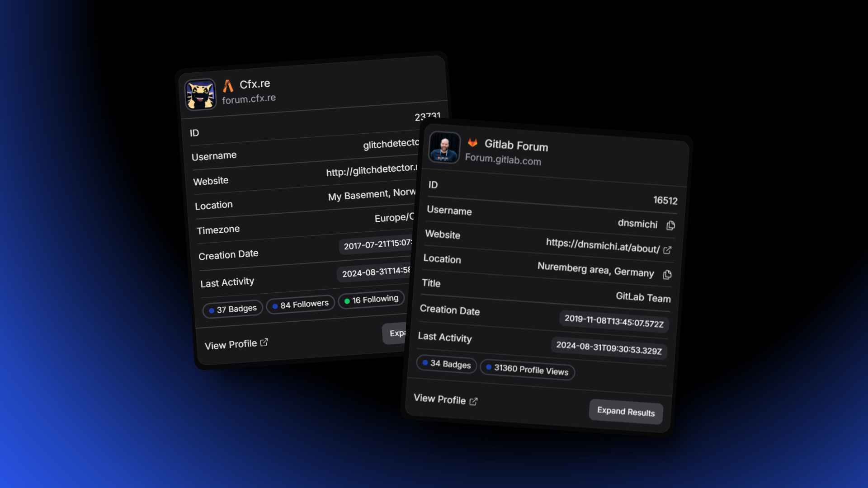Screen dimensions: 868x488
Task: Click the My Basement location value
Action: tap(372, 195)
